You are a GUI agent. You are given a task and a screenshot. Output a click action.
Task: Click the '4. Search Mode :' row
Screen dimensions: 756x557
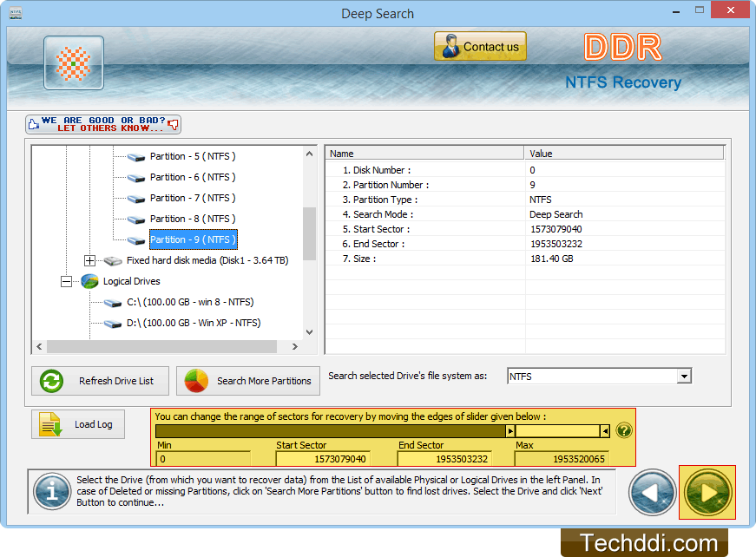point(525,214)
